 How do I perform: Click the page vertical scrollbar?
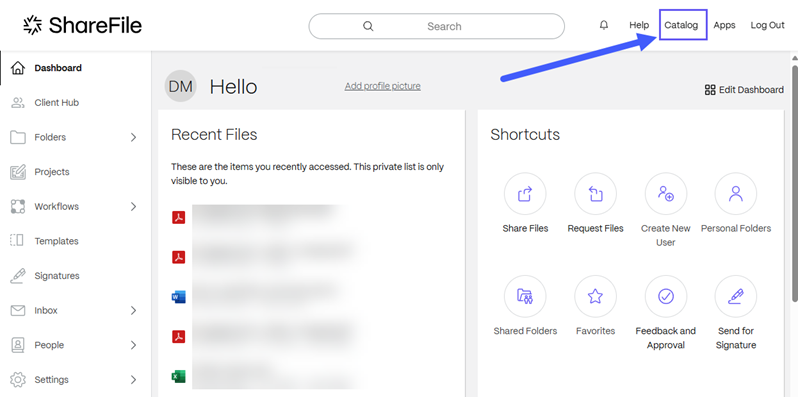pos(795,182)
